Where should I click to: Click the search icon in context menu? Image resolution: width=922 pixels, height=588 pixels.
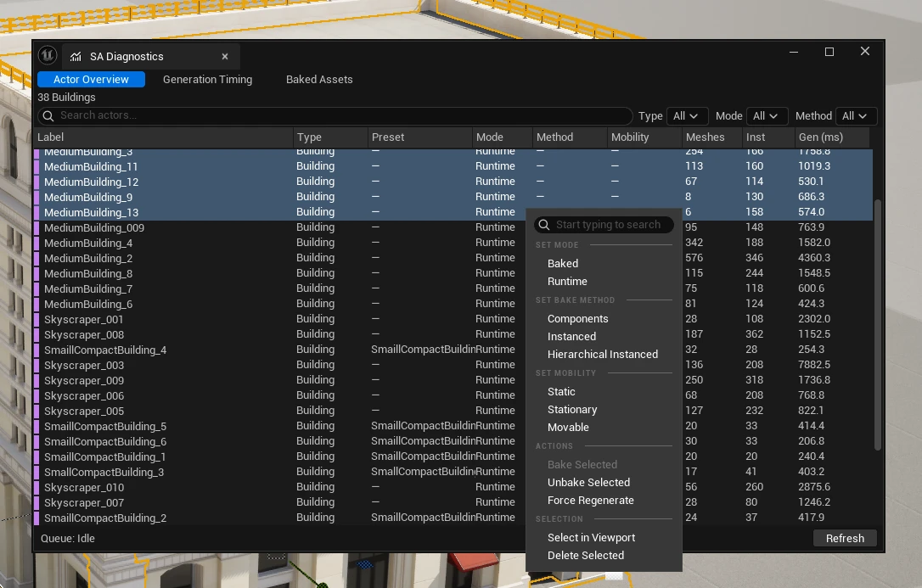pos(544,224)
